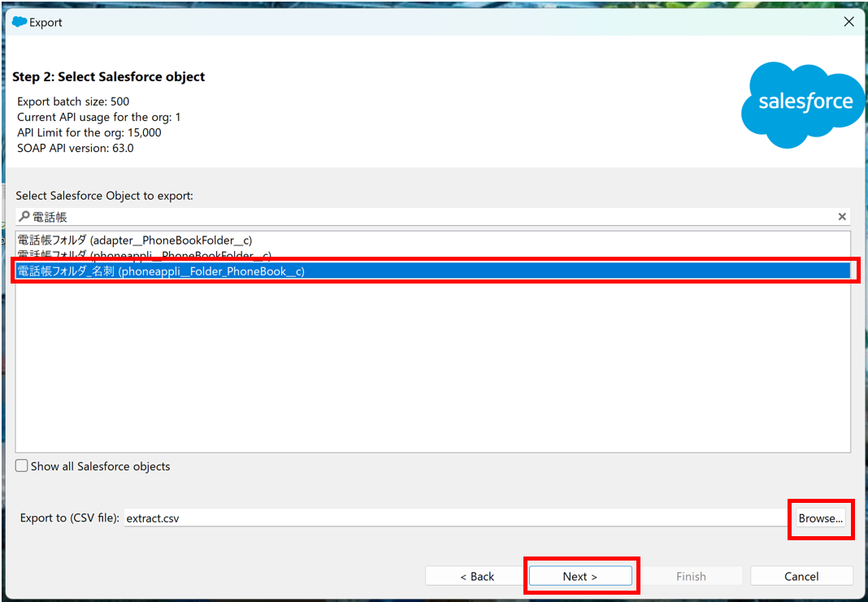Go to the next step
The image size is (868, 602).
coord(580,576)
